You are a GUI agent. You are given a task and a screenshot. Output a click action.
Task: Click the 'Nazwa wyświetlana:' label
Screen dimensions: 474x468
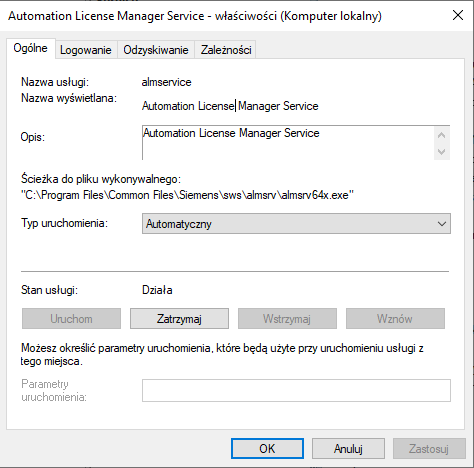point(69,98)
